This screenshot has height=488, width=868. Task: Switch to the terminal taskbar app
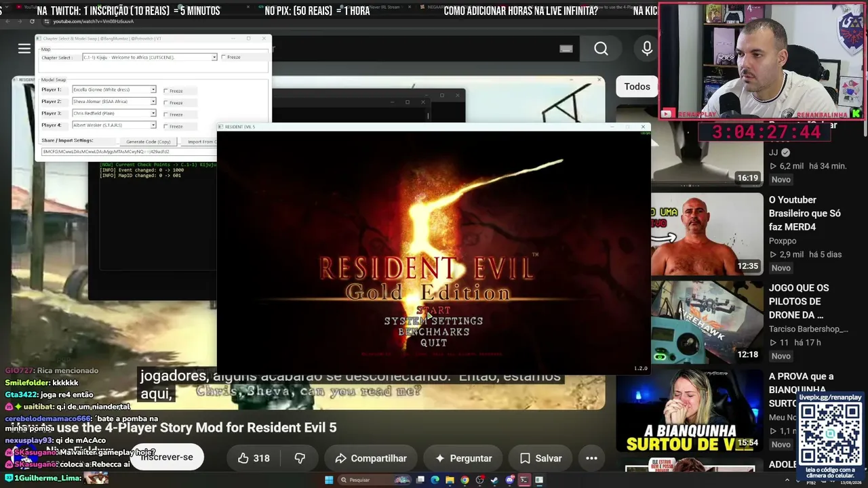[x=524, y=480]
